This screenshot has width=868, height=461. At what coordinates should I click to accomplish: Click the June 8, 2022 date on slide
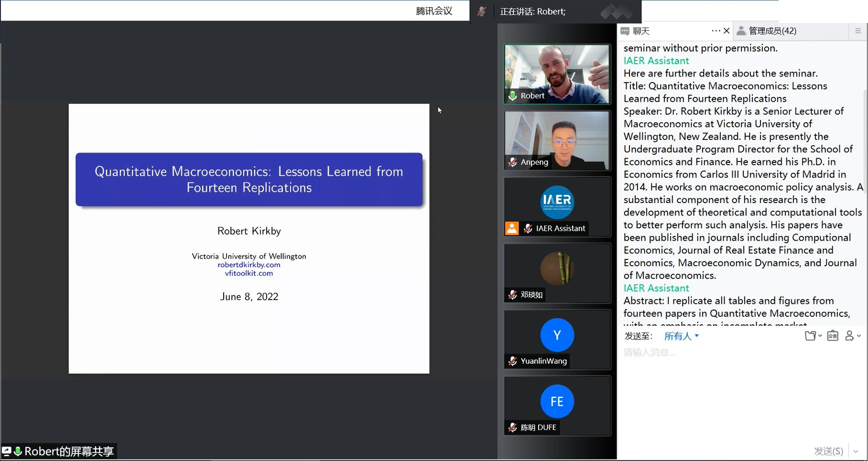click(x=249, y=297)
